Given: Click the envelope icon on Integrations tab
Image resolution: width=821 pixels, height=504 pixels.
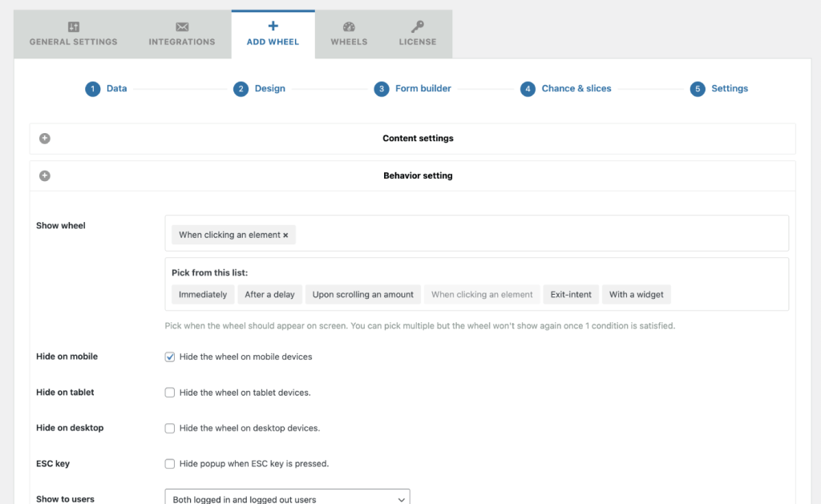Looking at the screenshot, I should tap(181, 26).
